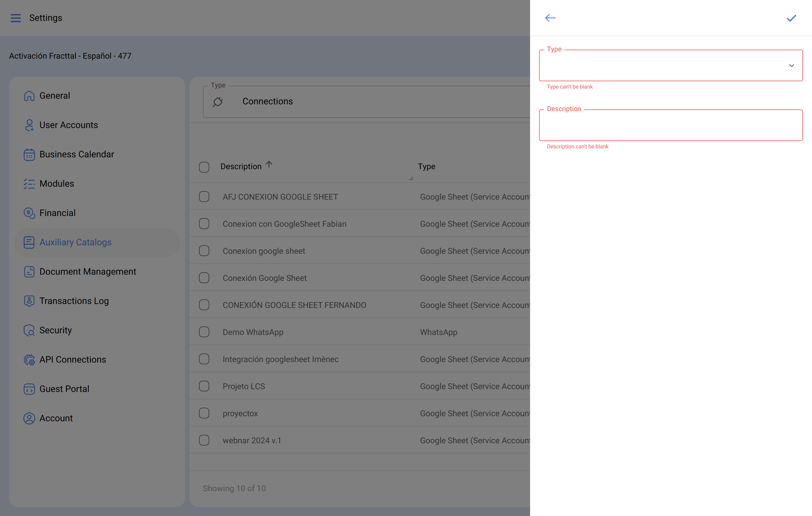Go back using the blue arrow
The height and width of the screenshot is (516, 812).
(550, 18)
